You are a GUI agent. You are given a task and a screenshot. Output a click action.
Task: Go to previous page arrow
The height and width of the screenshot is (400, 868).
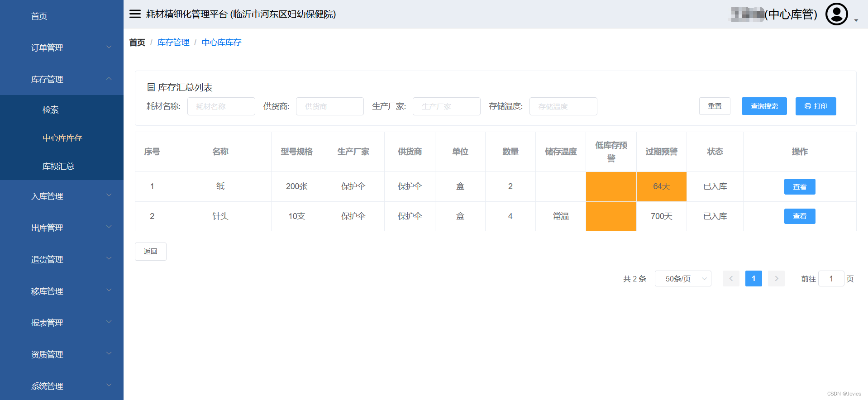coord(731,279)
